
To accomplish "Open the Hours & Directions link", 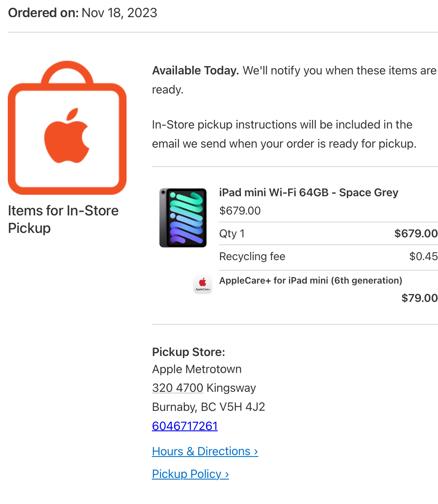I will pyautogui.click(x=205, y=451).
